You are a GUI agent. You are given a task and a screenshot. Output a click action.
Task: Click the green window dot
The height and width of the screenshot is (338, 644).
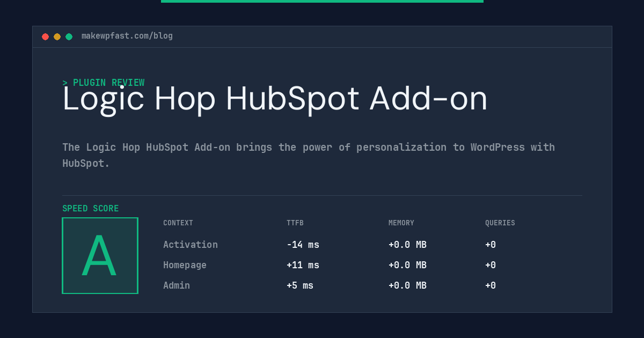(69, 36)
